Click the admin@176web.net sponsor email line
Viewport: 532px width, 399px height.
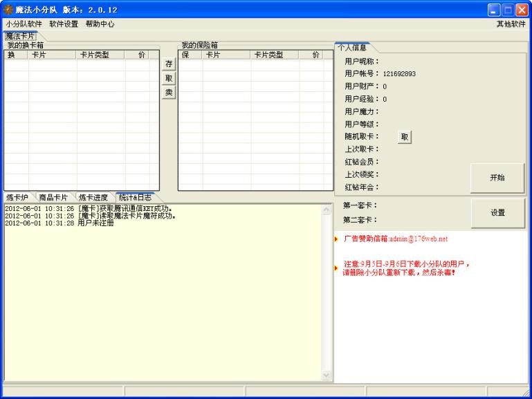(x=396, y=239)
